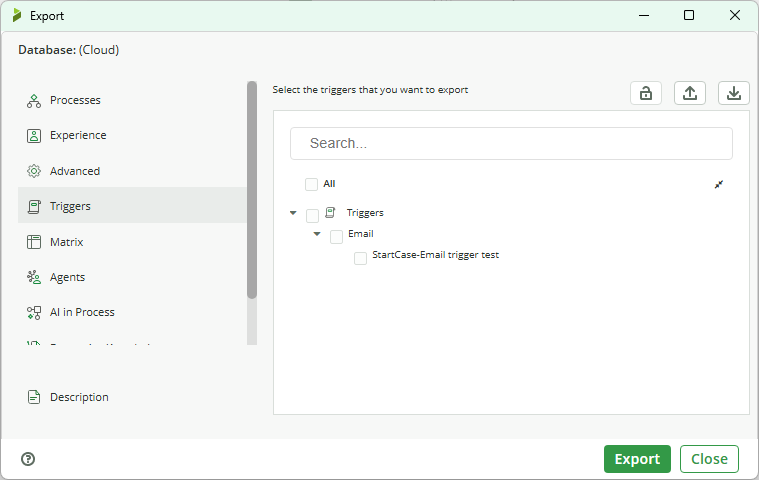Viewport: 759px width, 480px height.
Task: Click the Processes sidebar icon
Action: tap(34, 101)
